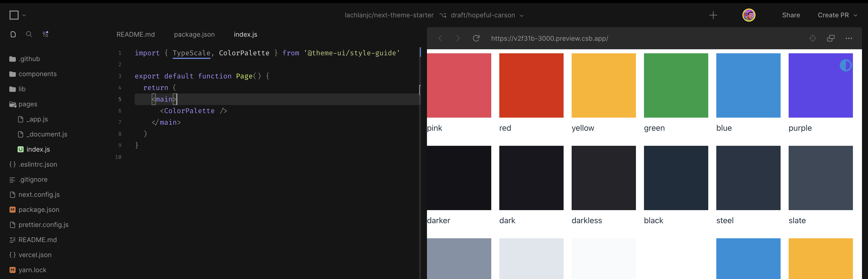Viewport: 868px width, 279px height.
Task: Open the search panel icon
Action: pos(29,34)
